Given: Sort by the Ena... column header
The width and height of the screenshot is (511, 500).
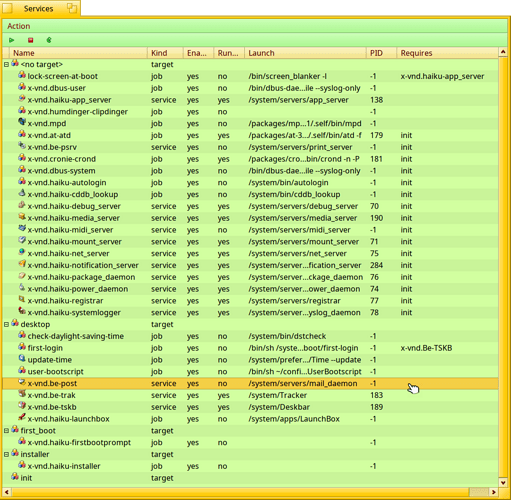Looking at the screenshot, I should click(198, 53).
